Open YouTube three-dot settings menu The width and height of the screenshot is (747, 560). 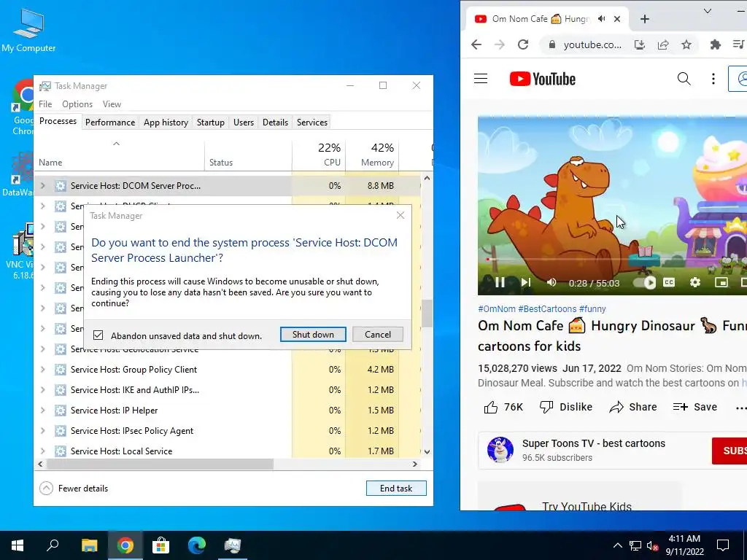pyautogui.click(x=713, y=79)
